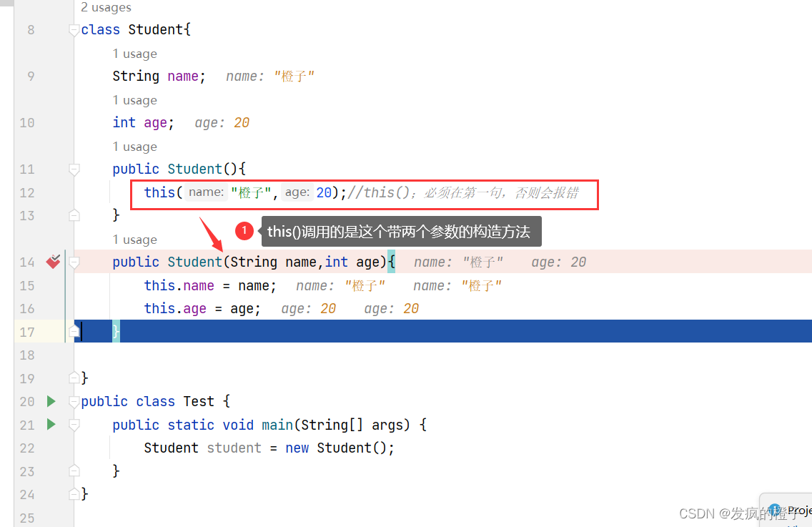
Task: Fold the no-argument Student() constructor
Action: [x=74, y=169]
